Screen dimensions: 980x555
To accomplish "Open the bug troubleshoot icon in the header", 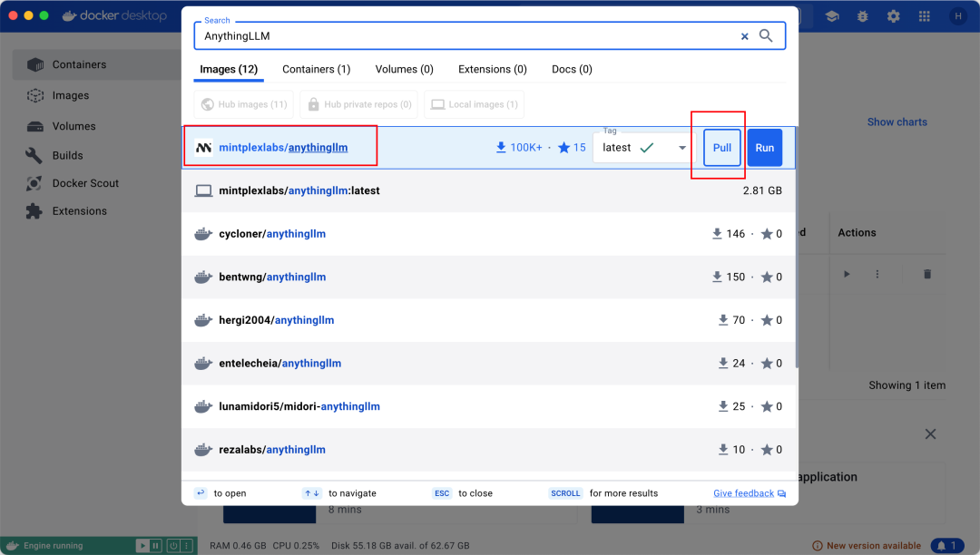I will (x=863, y=16).
